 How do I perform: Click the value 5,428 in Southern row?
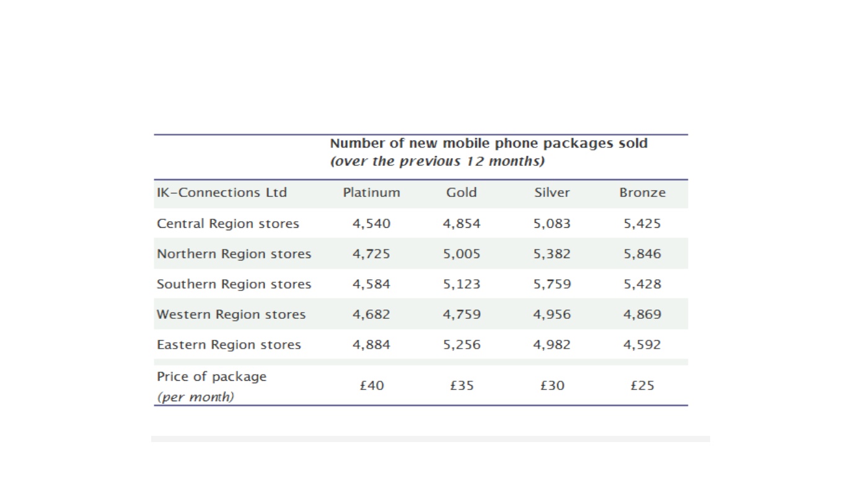tap(643, 284)
